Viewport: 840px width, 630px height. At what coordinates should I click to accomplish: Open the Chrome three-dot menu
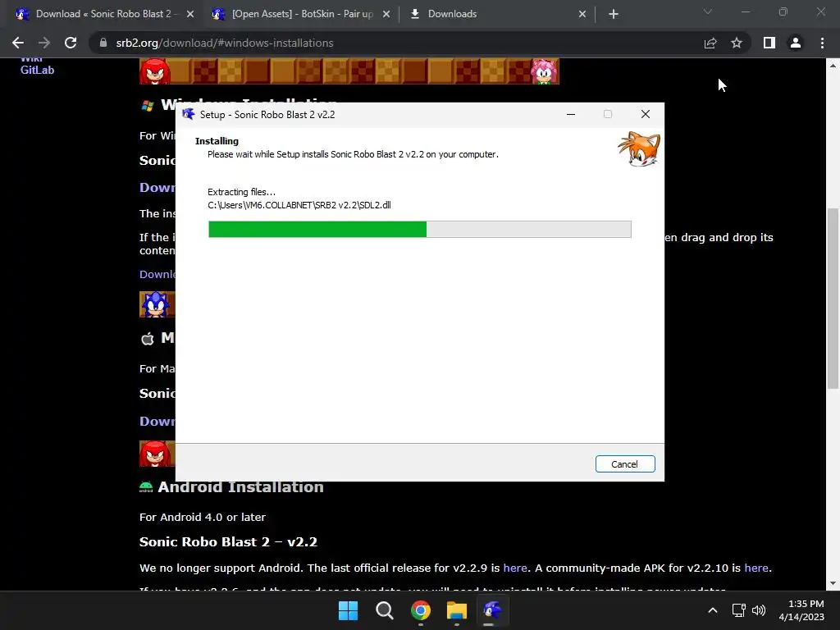pyautogui.click(x=822, y=43)
